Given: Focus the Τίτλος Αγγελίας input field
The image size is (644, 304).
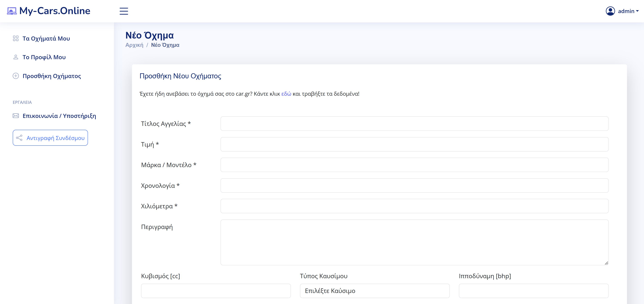Looking at the screenshot, I should (414, 124).
